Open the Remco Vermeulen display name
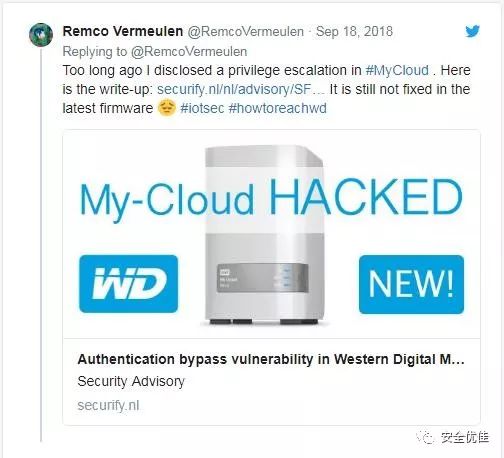Image resolution: width=504 pixels, height=458 pixels. (x=123, y=31)
